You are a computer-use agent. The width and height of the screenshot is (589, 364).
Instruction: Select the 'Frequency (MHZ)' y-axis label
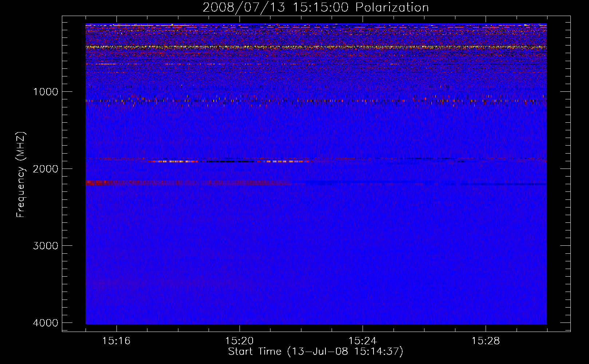21,175
